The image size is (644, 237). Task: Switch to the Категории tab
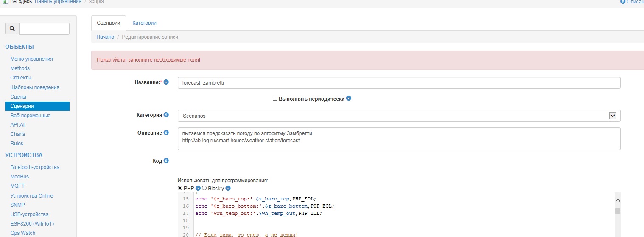pos(144,23)
